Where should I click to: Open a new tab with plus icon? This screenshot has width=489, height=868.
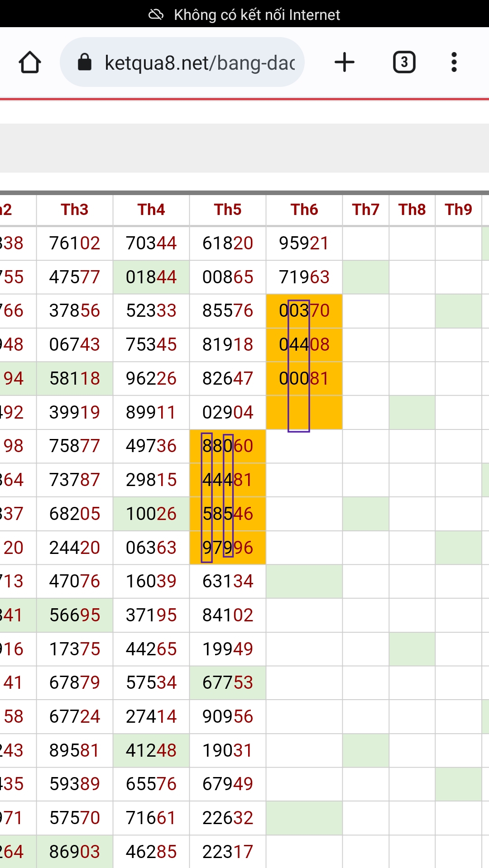pos(344,62)
